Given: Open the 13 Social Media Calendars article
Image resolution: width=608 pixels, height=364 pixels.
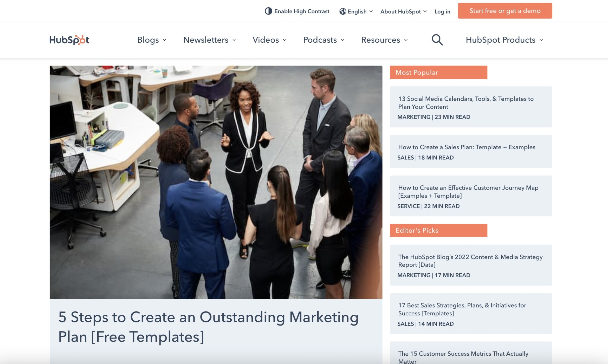Looking at the screenshot, I should pyautogui.click(x=466, y=103).
